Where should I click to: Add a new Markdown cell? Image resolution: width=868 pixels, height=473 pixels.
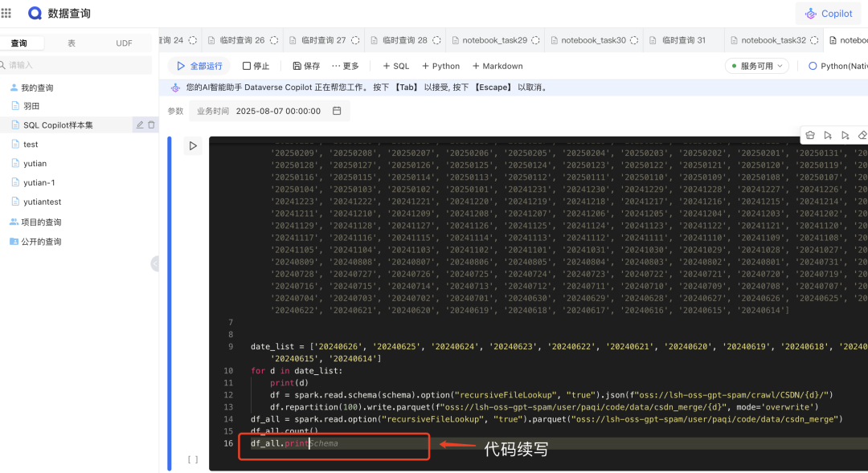point(497,67)
